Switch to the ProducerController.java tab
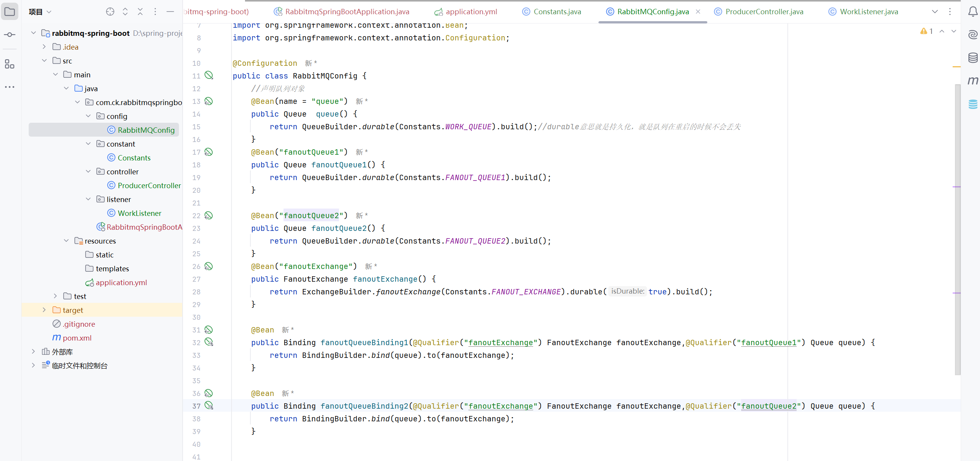 tap(764, 12)
